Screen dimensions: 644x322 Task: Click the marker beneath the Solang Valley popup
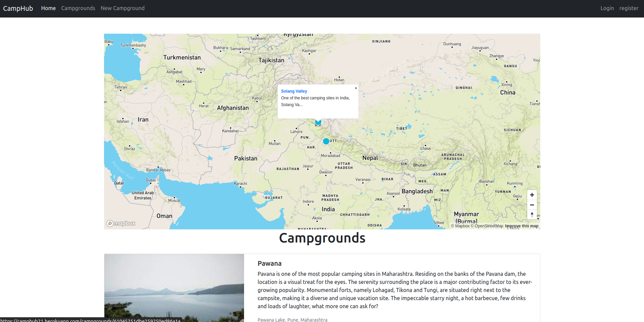click(318, 122)
